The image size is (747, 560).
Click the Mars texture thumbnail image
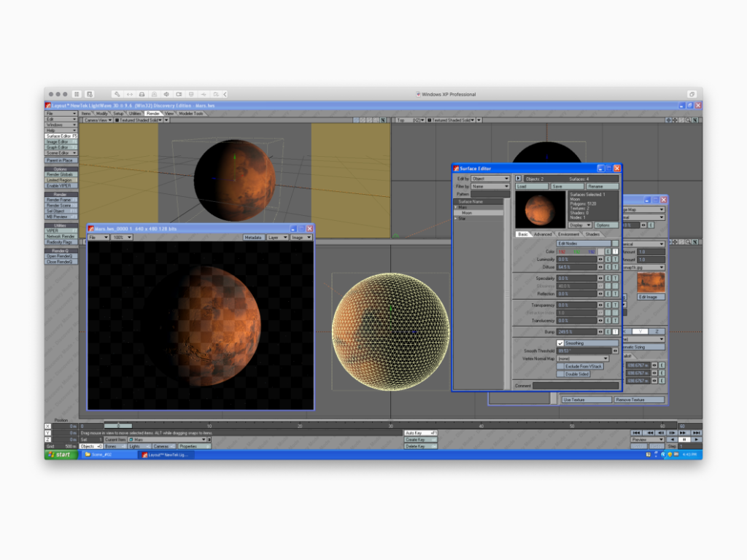[651, 282]
